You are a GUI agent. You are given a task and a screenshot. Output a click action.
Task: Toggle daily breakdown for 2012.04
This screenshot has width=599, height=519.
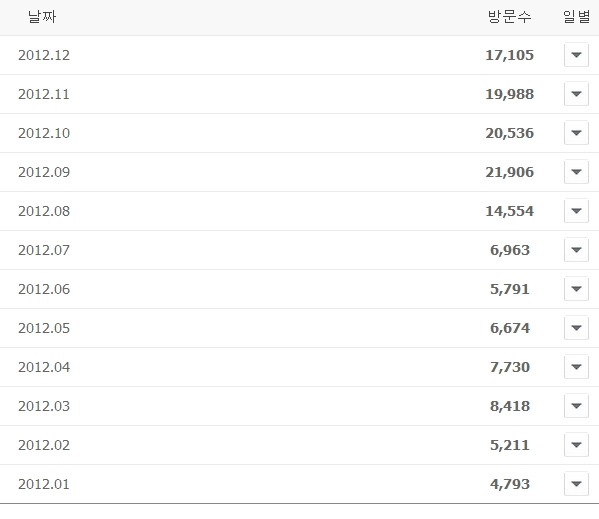tap(576, 367)
